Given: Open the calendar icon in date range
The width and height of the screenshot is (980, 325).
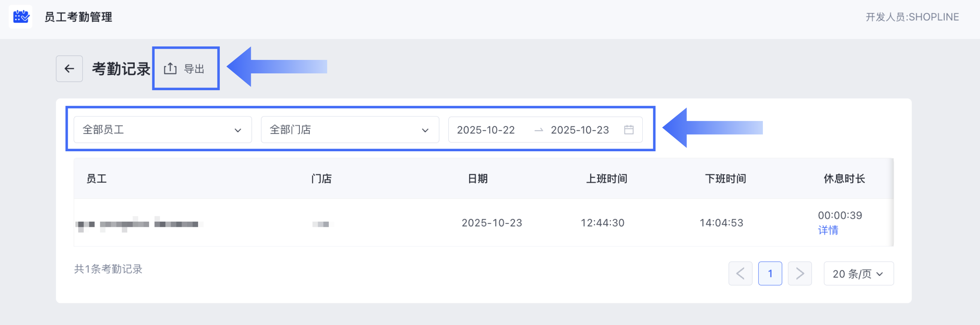Looking at the screenshot, I should tap(629, 130).
